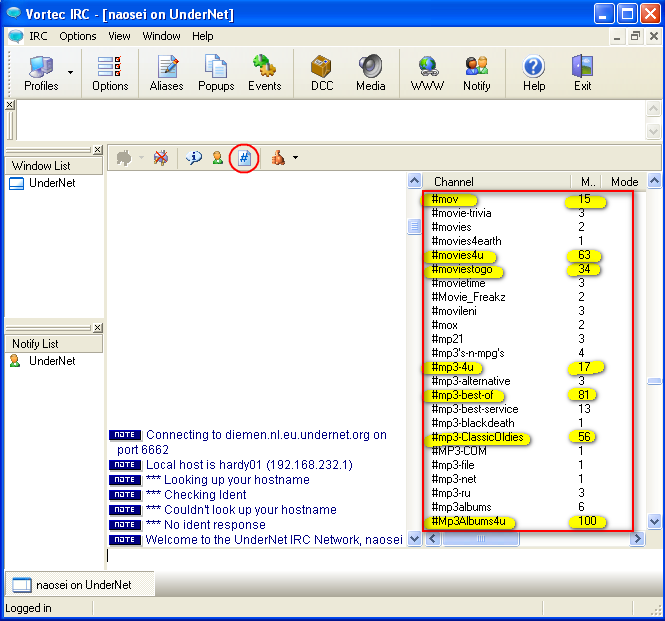Open the Popups toolbar icon

(216, 73)
